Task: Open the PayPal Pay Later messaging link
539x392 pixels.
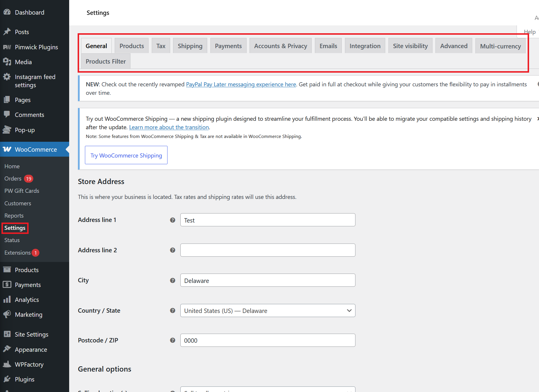Action: click(241, 84)
